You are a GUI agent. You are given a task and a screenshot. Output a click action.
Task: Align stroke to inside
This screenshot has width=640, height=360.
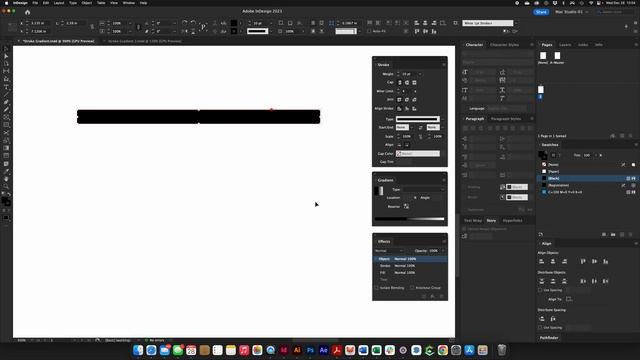407,109
